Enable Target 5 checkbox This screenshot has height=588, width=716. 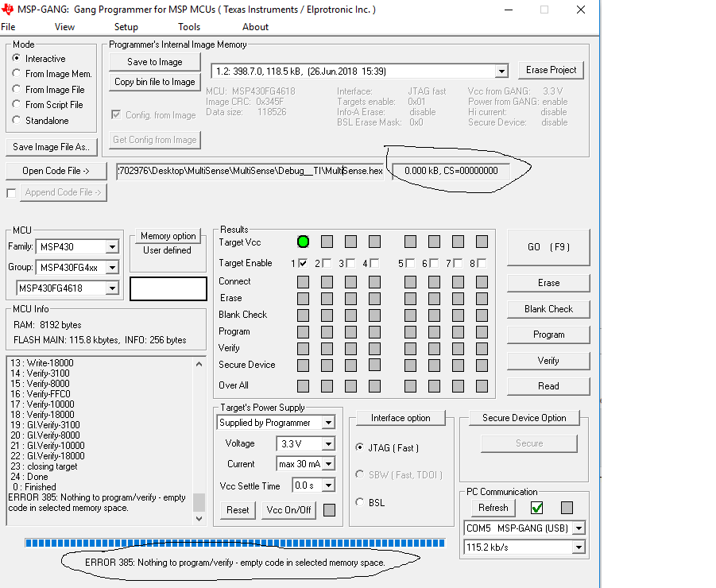tap(410, 263)
